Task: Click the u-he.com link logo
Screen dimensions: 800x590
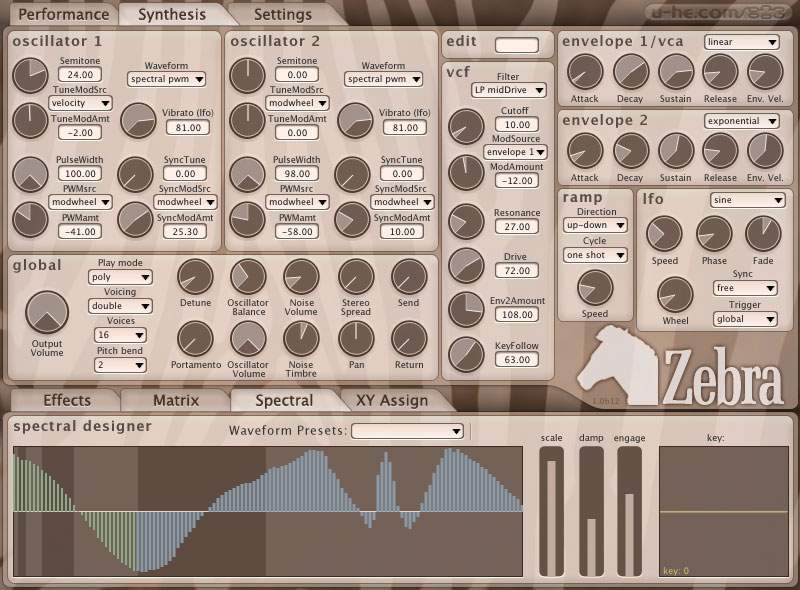Action: tap(718, 12)
